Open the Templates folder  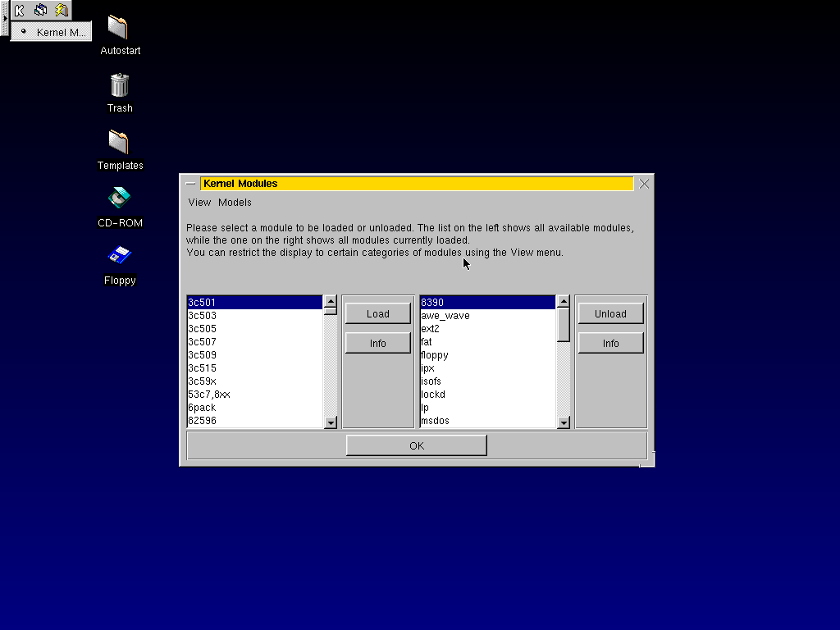point(120,144)
